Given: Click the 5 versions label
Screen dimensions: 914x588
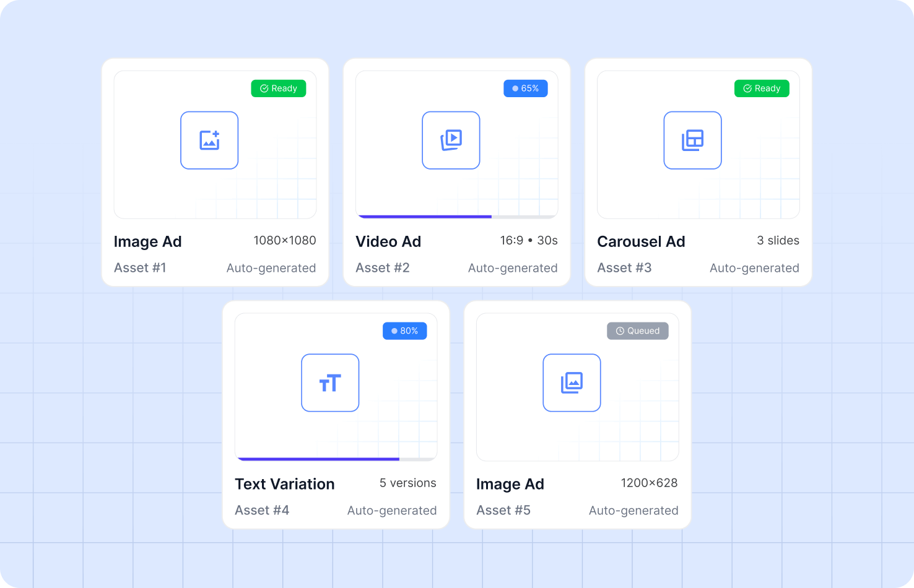Looking at the screenshot, I should [x=407, y=483].
